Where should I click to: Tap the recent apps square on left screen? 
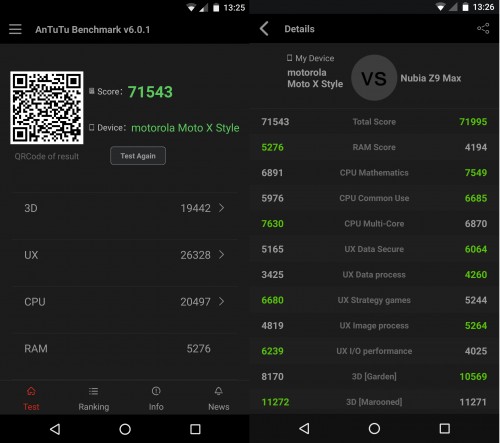click(195, 429)
